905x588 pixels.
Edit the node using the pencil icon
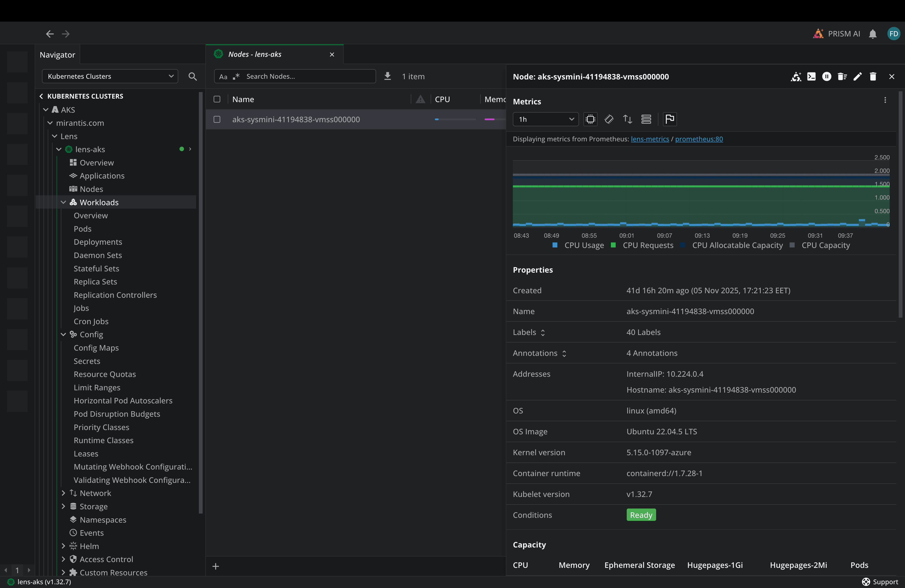(857, 76)
